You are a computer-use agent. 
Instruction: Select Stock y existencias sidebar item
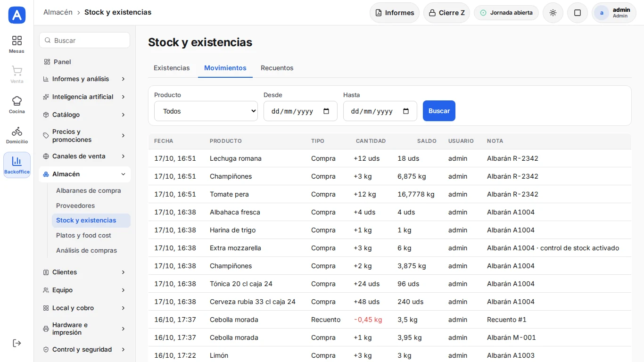[91, 220]
